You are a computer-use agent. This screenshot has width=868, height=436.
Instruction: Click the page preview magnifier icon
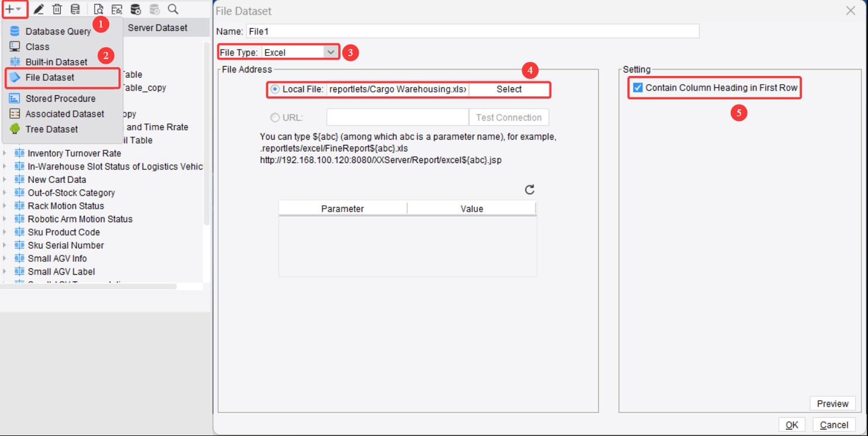pos(99,9)
